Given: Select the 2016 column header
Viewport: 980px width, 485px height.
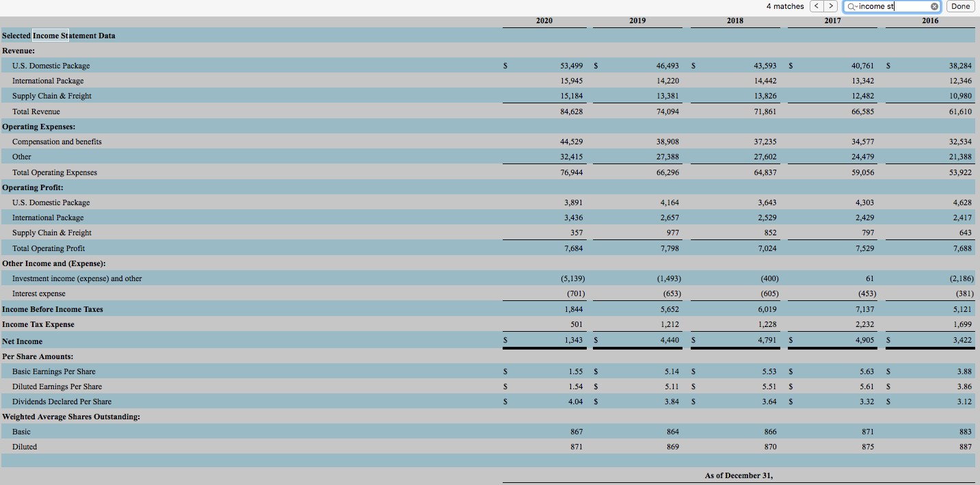Looking at the screenshot, I should pyautogui.click(x=930, y=21).
